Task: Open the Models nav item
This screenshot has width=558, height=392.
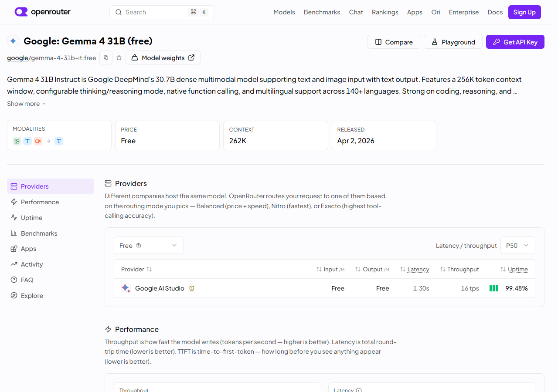Action: [x=284, y=12]
